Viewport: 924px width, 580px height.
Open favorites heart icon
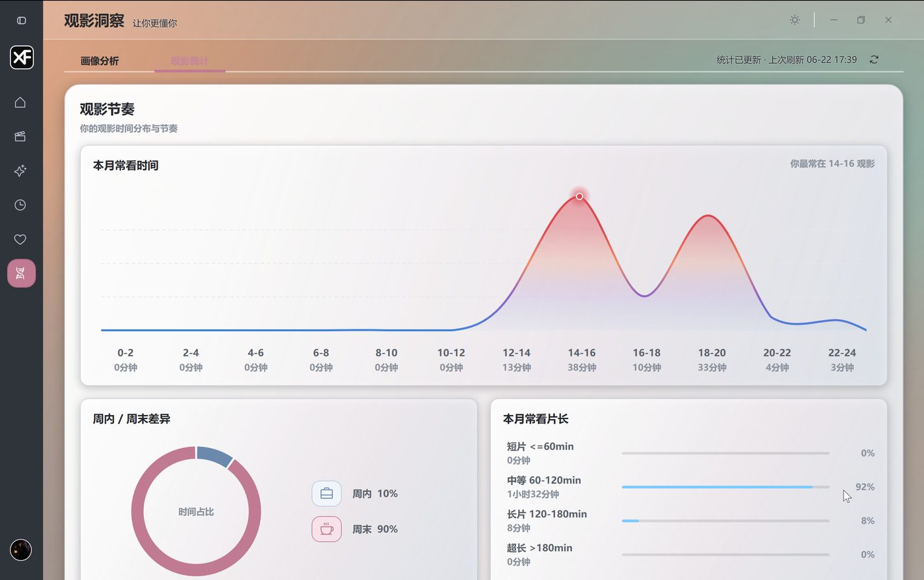[20, 240]
